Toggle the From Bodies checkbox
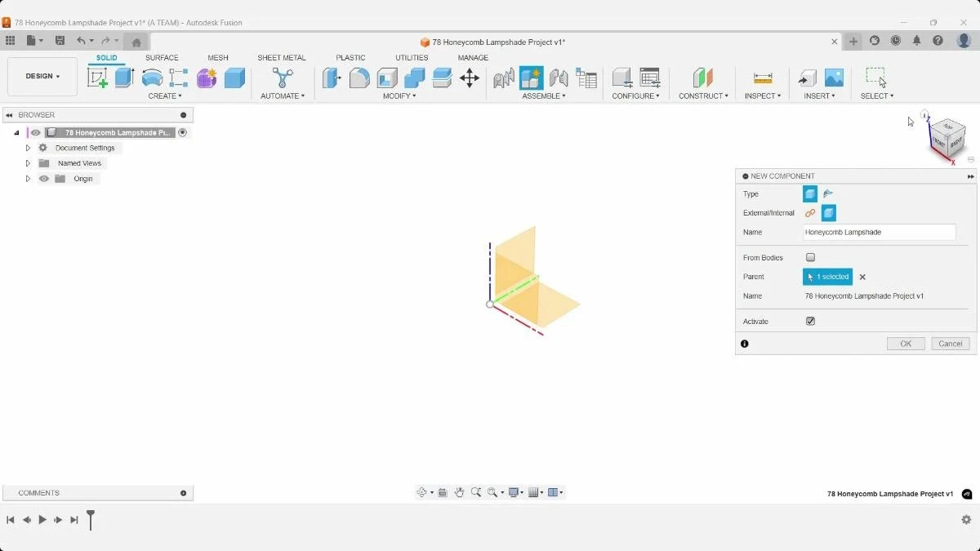980x551 pixels. 810,257
